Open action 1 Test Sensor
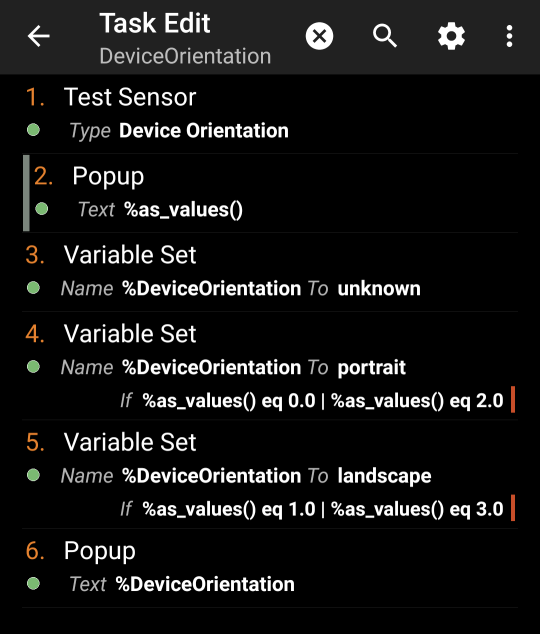Image resolution: width=540 pixels, height=634 pixels. click(270, 114)
